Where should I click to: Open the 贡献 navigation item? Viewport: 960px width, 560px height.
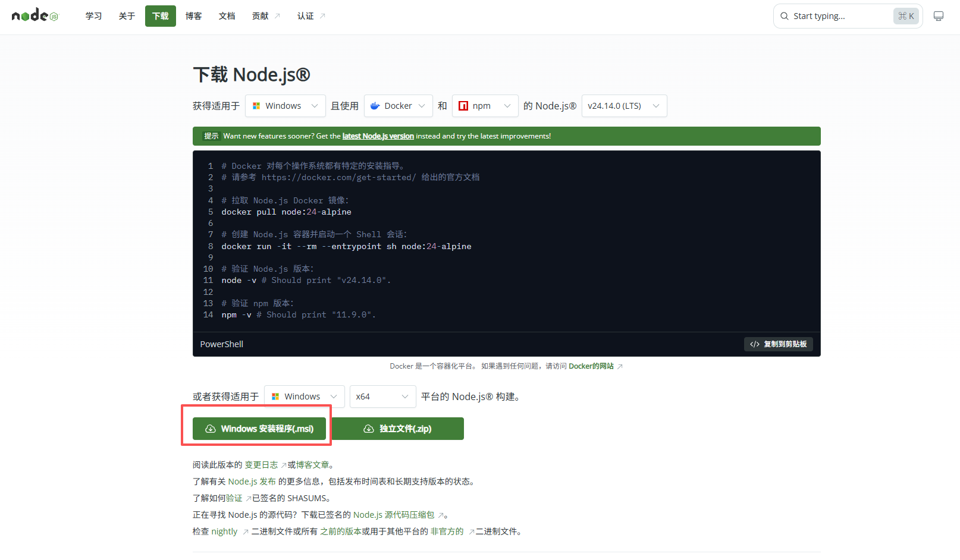[x=266, y=16]
